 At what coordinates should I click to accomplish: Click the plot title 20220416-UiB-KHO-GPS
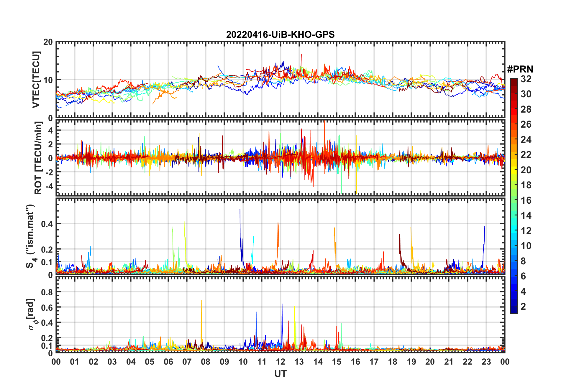[280, 34]
